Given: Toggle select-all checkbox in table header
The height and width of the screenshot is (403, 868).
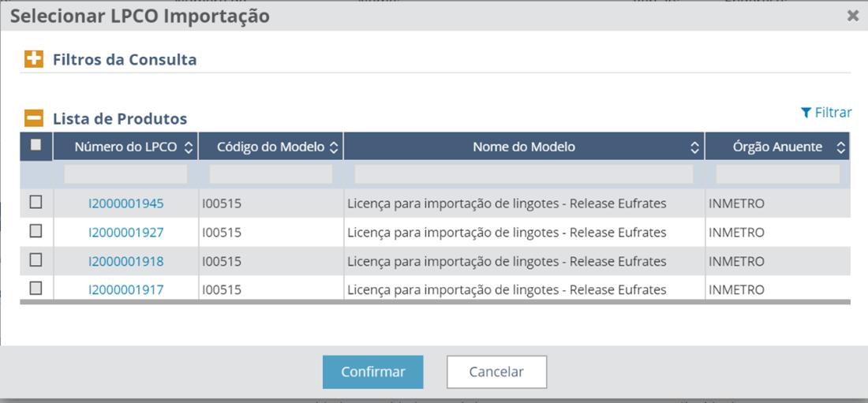Looking at the screenshot, I should click(36, 144).
